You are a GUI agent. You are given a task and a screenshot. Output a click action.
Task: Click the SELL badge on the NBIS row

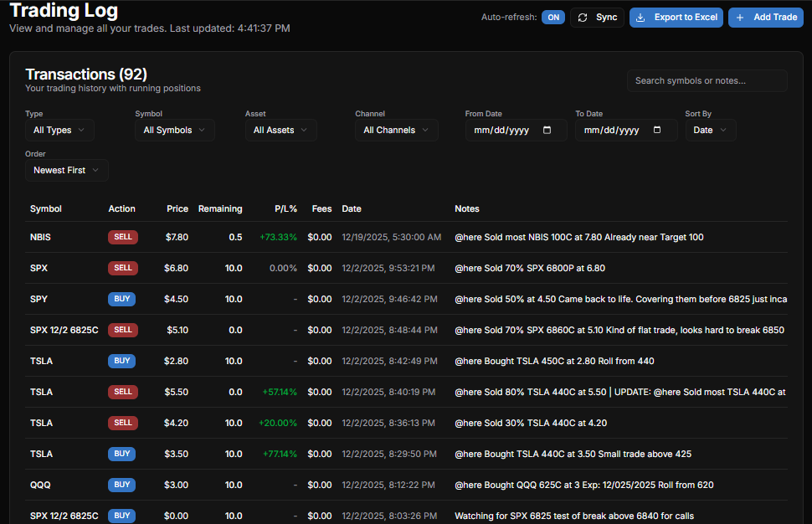point(122,237)
